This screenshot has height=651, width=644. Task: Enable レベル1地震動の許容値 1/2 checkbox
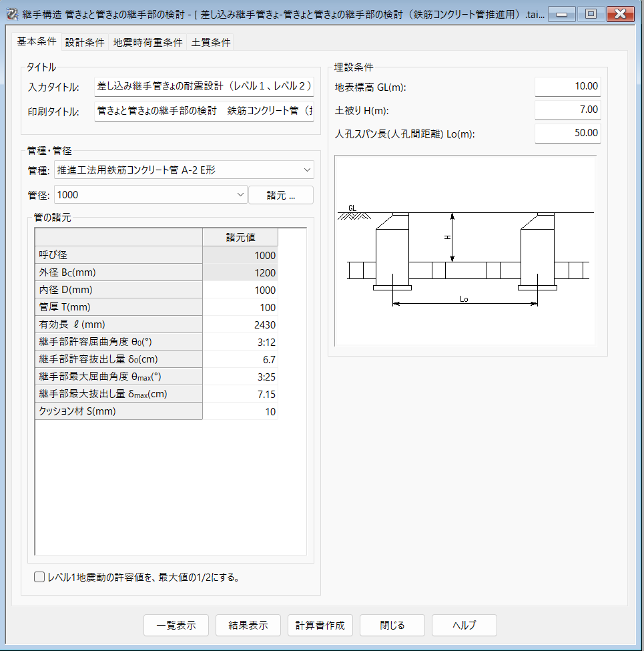(39, 578)
